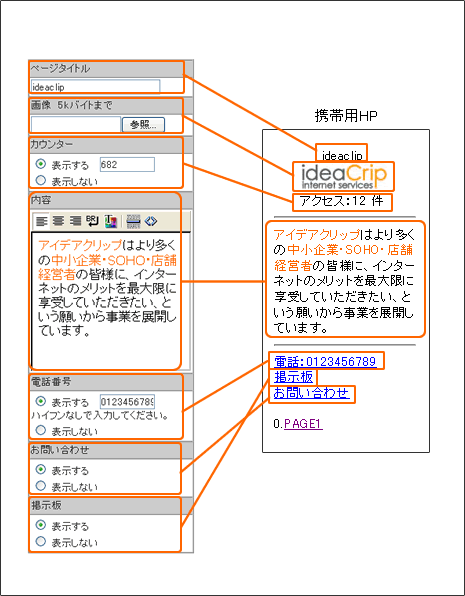
Task: Click the ページタイトル text field
Action: [x=95, y=86]
